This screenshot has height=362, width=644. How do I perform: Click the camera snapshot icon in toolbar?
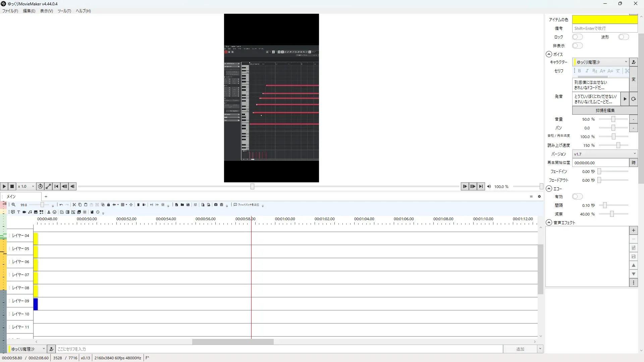[x=216, y=205]
